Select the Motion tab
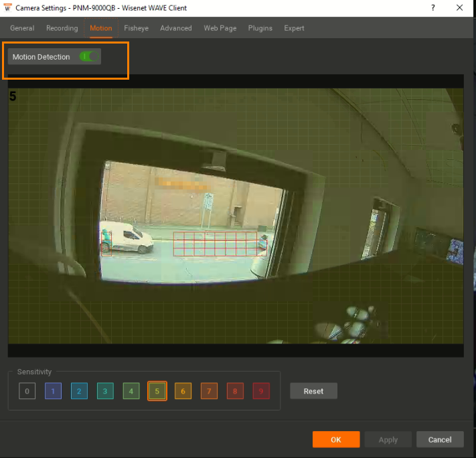Image resolution: width=476 pixels, height=458 pixels. coord(101,28)
